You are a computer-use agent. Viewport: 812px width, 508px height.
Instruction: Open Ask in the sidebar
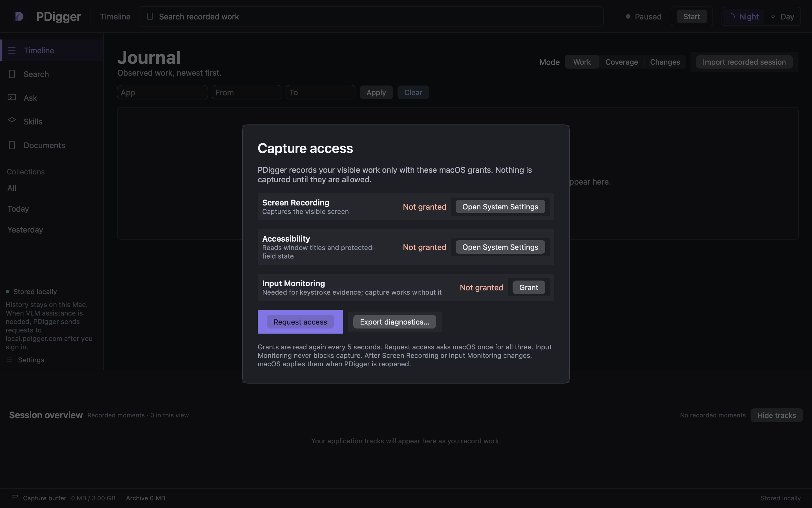[52, 98]
